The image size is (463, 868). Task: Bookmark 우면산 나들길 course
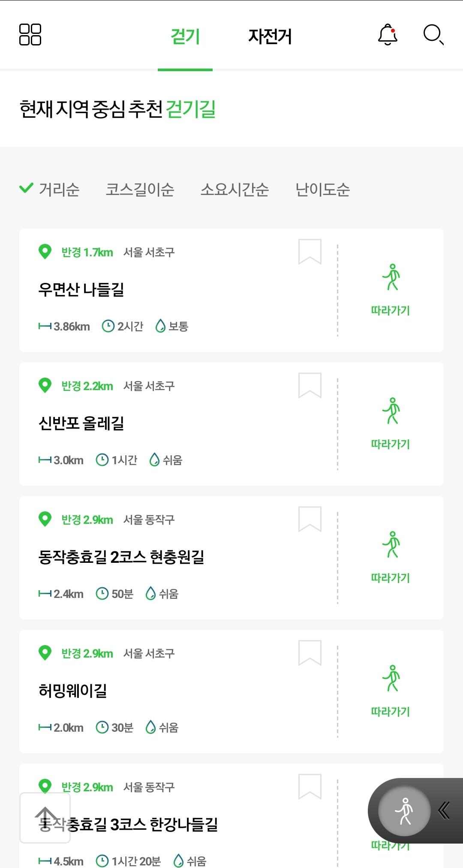310,252
